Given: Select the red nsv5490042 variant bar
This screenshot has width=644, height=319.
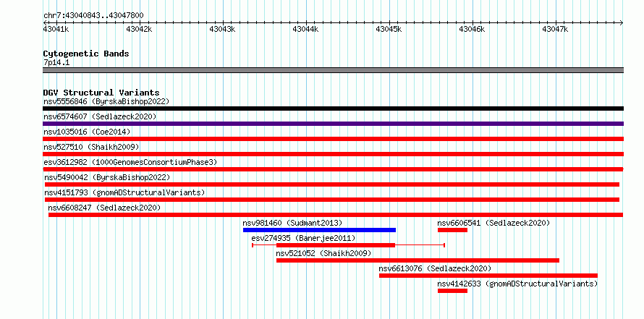Looking at the screenshot, I should coord(332,184).
